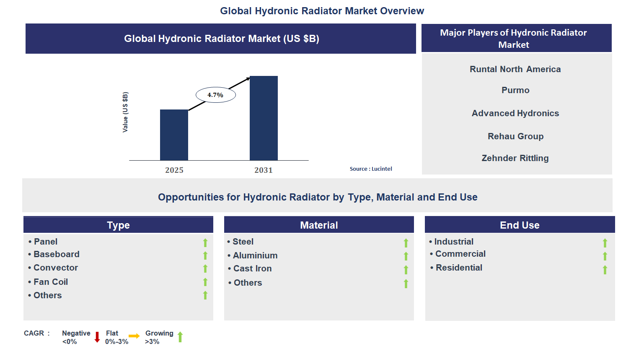Click the arrow next to Aluminium
Image resolution: width=644 pixels, height=349 pixels.
(x=406, y=256)
